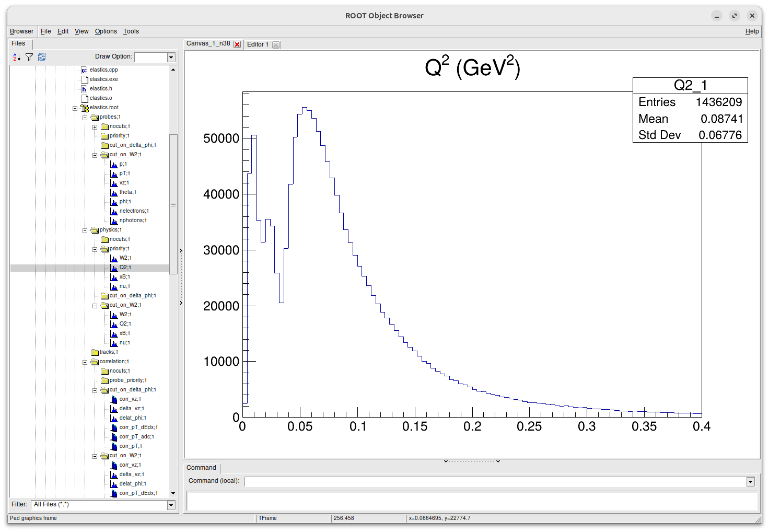The height and width of the screenshot is (532, 769).
Task: Click the elastics.h header file icon
Action: click(x=85, y=89)
